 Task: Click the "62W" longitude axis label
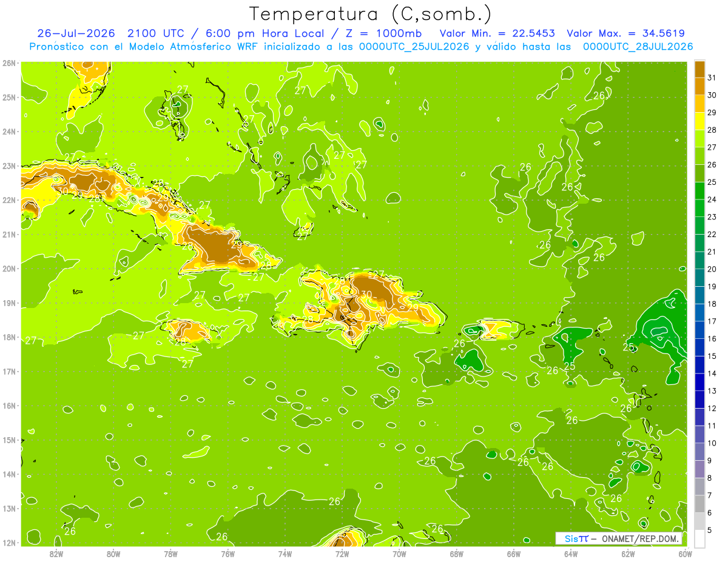coord(629,554)
